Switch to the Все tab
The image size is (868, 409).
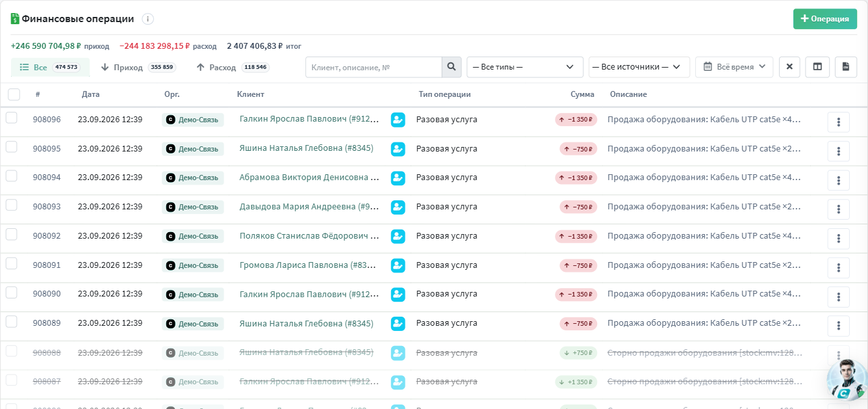(50, 67)
